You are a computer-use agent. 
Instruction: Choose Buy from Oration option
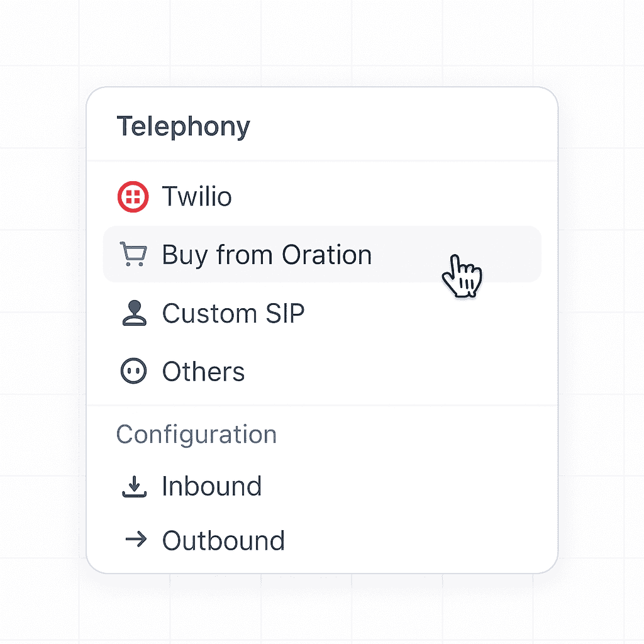(267, 254)
